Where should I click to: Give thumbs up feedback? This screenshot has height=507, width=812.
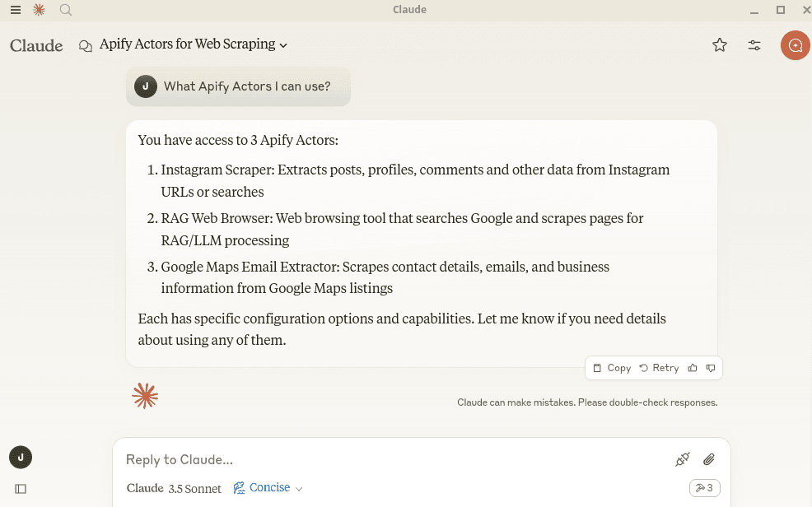point(693,368)
